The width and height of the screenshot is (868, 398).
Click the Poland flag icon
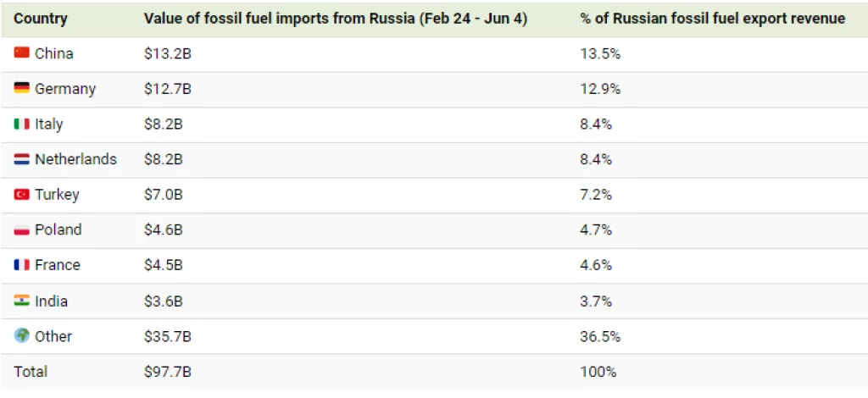(x=22, y=229)
